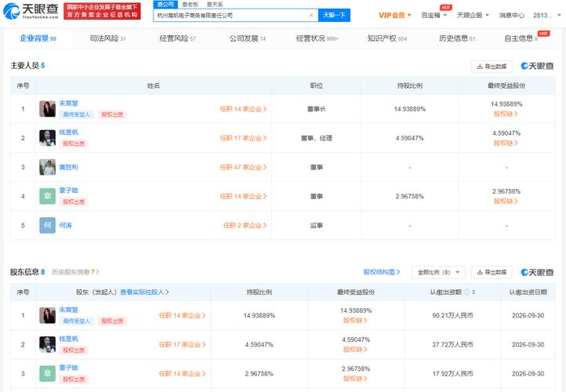Open the 知识产权 tab
This screenshot has height=392, width=566.
coord(386,38)
